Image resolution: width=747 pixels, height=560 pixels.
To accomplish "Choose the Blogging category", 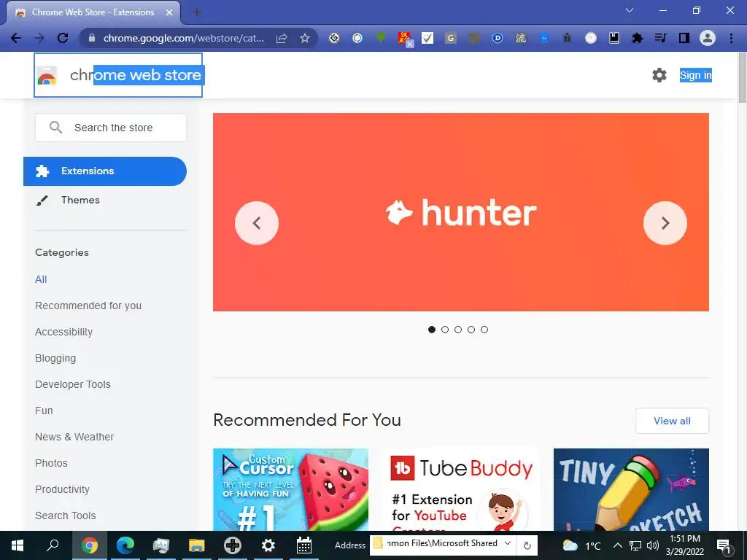I will click(55, 358).
